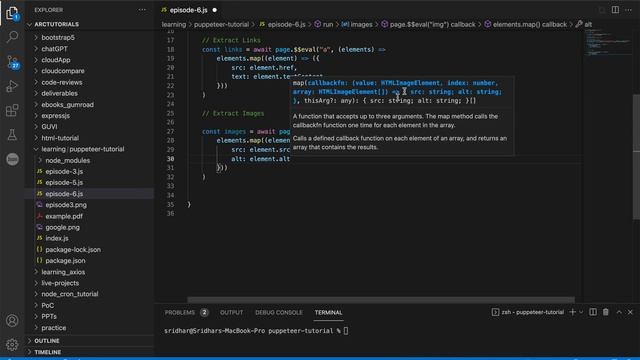Screen dimensions: 640x360
Task: Open package-lock.json file
Action: pyautogui.click(x=73, y=250)
